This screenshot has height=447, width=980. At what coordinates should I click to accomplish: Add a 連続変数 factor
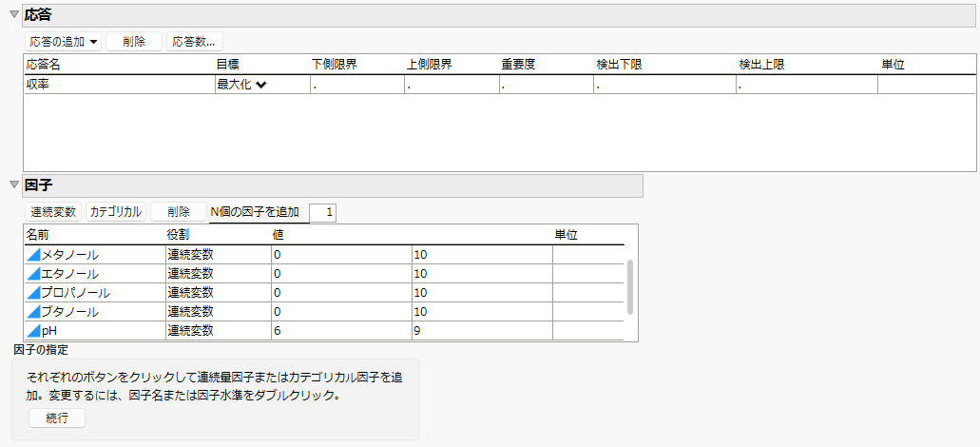pos(53,212)
